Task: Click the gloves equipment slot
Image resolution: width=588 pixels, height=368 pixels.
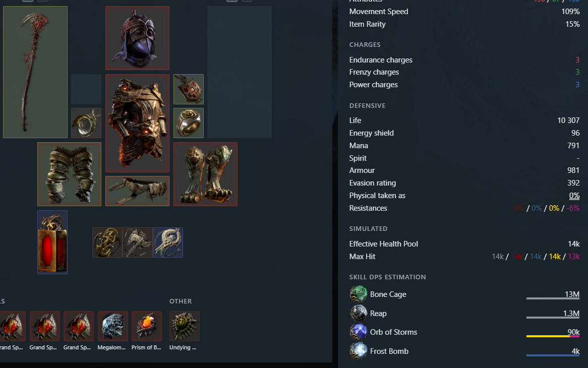Action: (x=70, y=174)
